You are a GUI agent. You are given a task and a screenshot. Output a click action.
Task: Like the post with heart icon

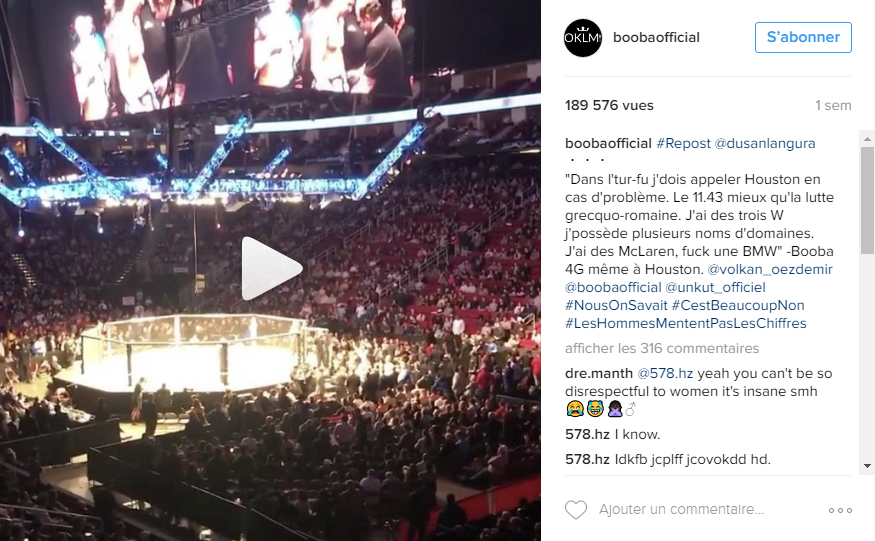click(576, 509)
